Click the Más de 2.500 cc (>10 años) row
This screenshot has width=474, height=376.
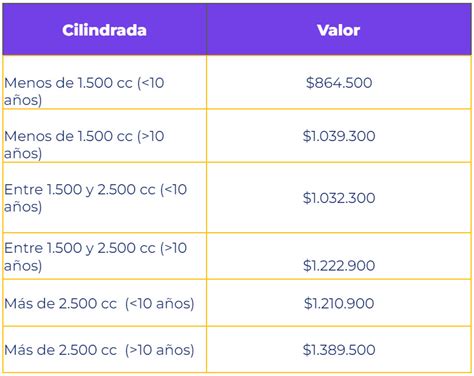coord(237,350)
